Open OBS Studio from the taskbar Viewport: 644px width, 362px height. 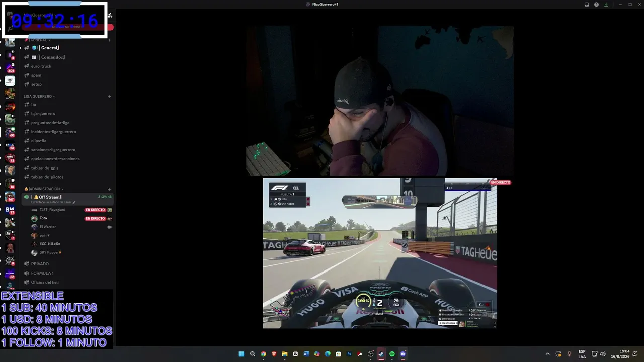coord(371,354)
